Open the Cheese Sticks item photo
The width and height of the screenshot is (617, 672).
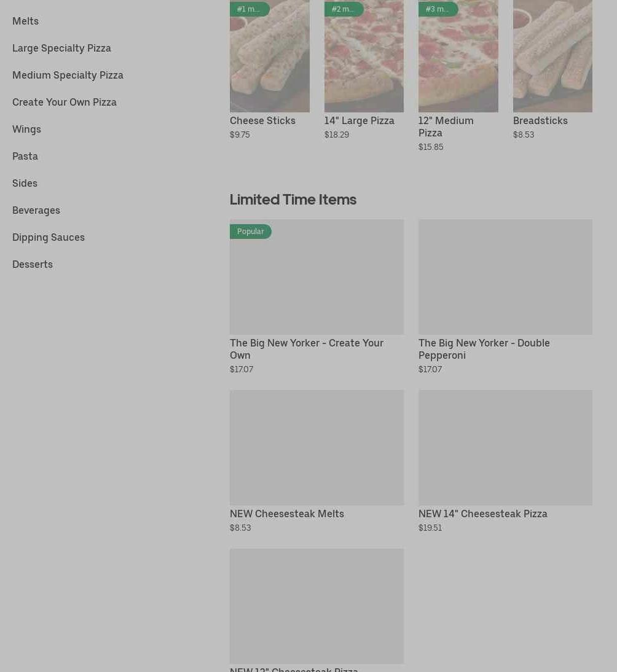pos(270,56)
